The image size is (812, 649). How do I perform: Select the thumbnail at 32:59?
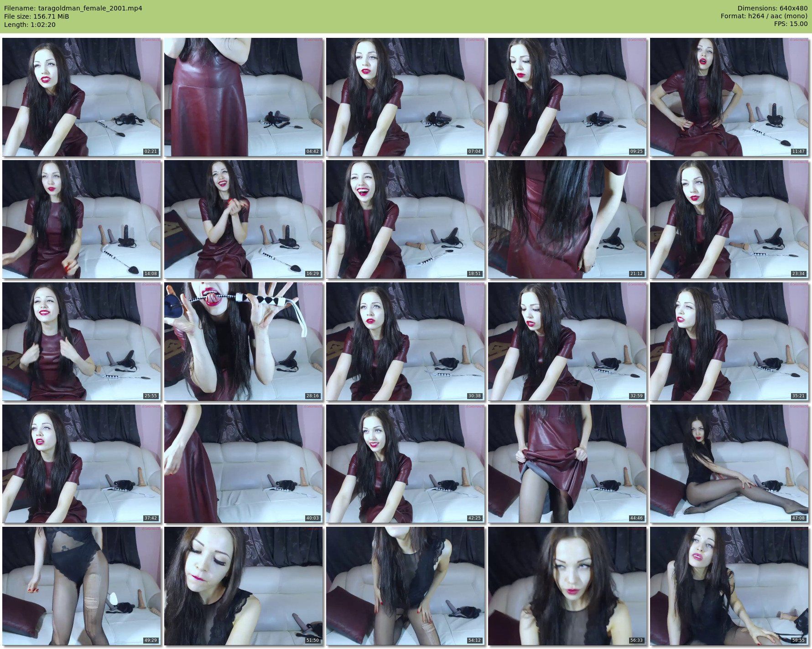tap(567, 342)
